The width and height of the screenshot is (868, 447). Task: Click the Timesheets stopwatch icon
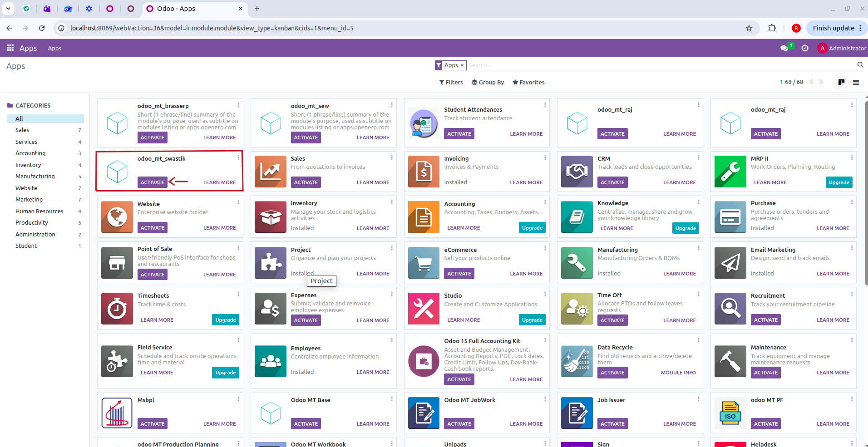click(117, 309)
